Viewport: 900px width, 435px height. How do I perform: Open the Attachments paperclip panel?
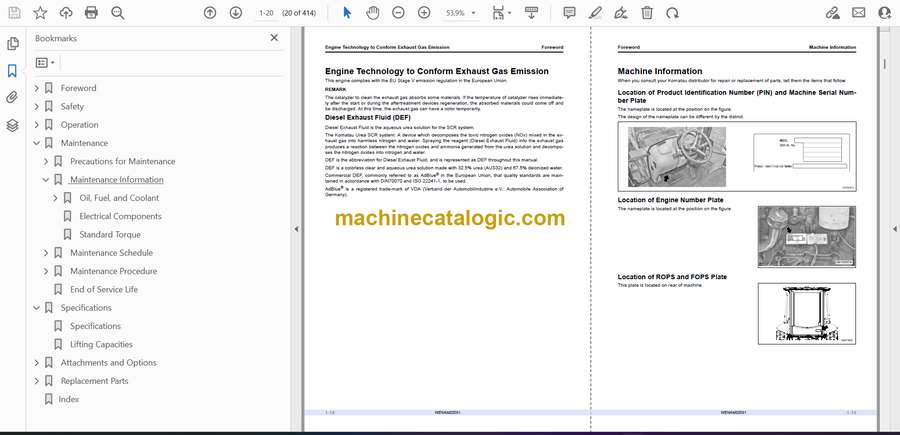tap(13, 98)
